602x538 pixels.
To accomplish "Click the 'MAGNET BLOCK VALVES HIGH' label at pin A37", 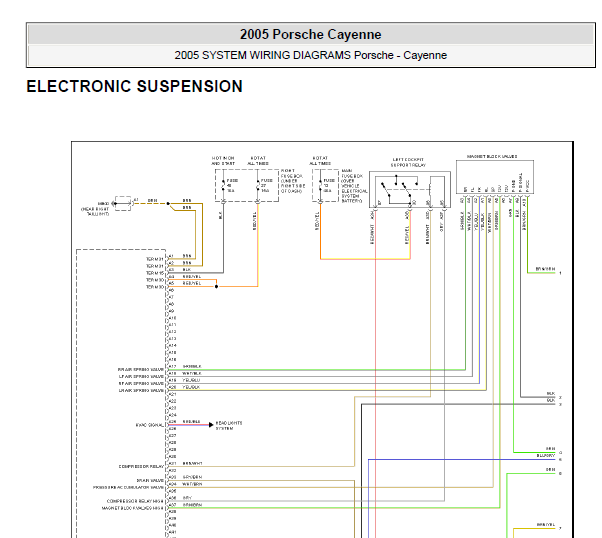I will pos(132,508).
